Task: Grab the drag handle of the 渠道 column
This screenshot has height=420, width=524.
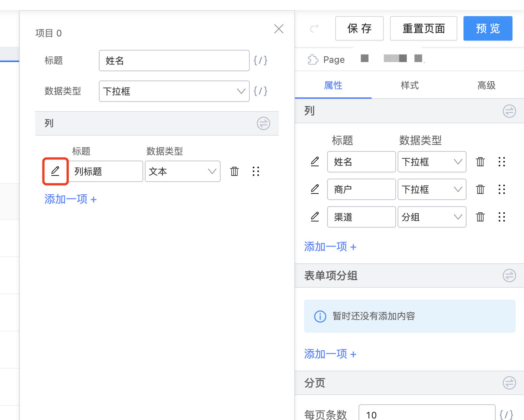Action: (x=502, y=217)
